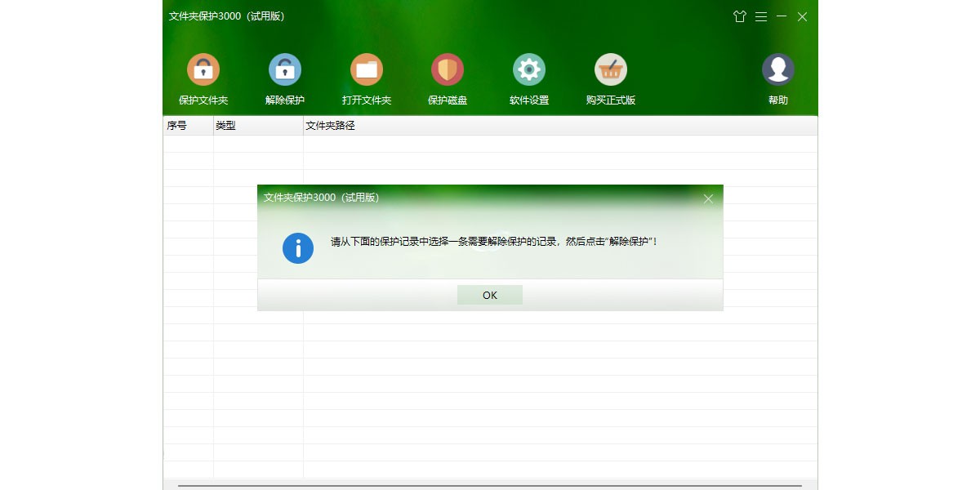Close the main 文件夹保护3000 window

click(803, 16)
